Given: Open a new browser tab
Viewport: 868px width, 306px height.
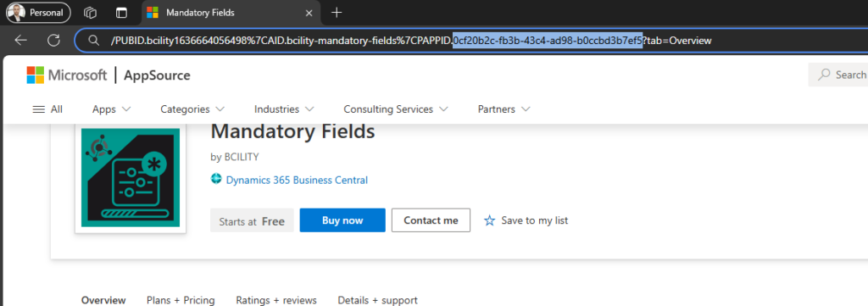Looking at the screenshot, I should [x=336, y=12].
